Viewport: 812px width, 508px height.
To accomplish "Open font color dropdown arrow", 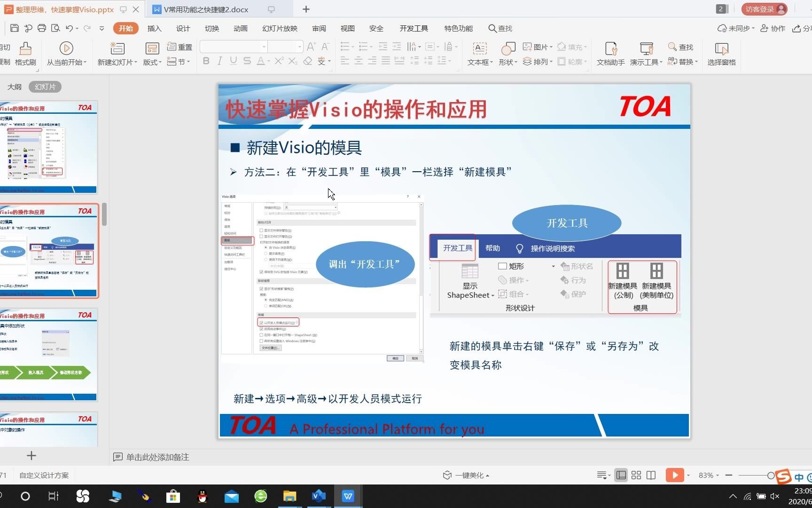I will tap(269, 61).
